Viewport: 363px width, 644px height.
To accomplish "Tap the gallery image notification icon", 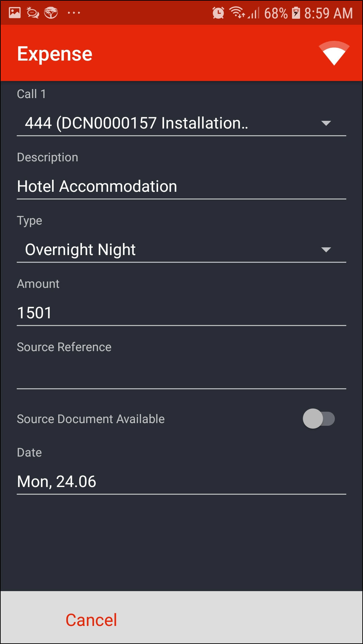I will [15, 13].
